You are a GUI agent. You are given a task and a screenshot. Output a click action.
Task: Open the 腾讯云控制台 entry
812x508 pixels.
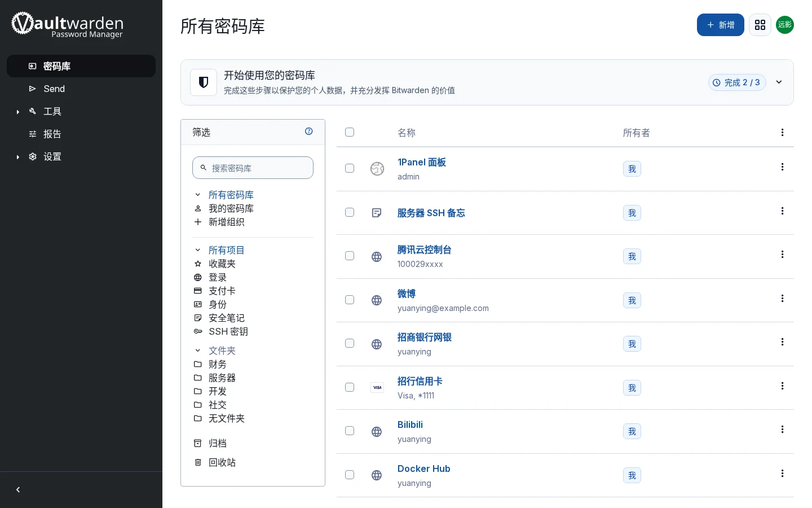coord(424,249)
